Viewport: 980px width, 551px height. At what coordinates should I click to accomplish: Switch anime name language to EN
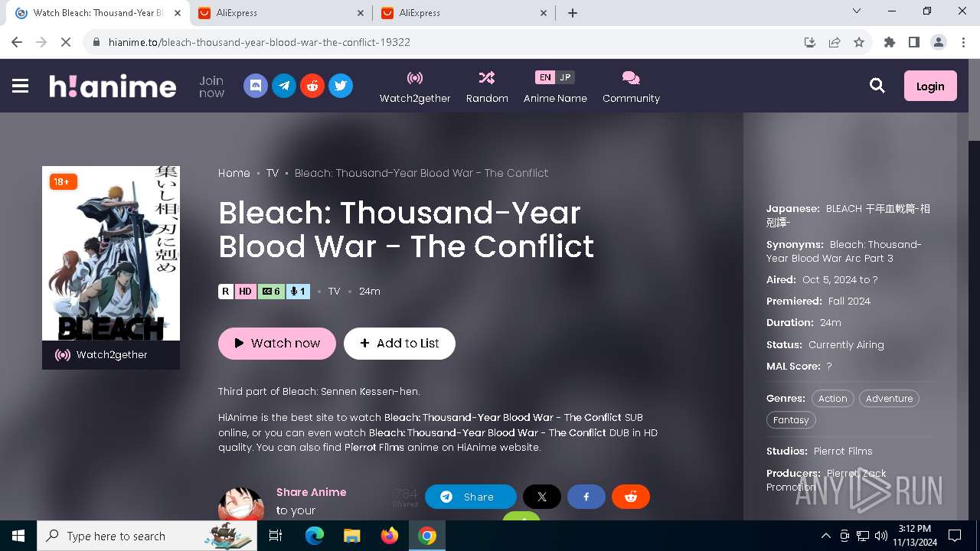544,77
